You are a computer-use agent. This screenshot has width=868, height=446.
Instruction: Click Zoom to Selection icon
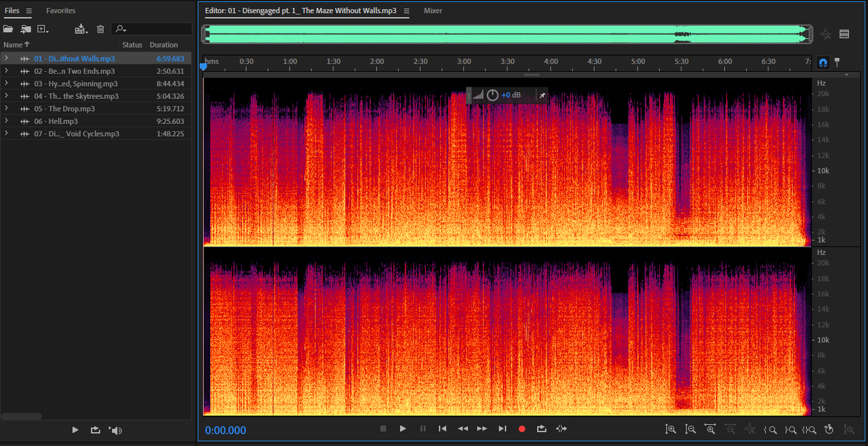809,429
